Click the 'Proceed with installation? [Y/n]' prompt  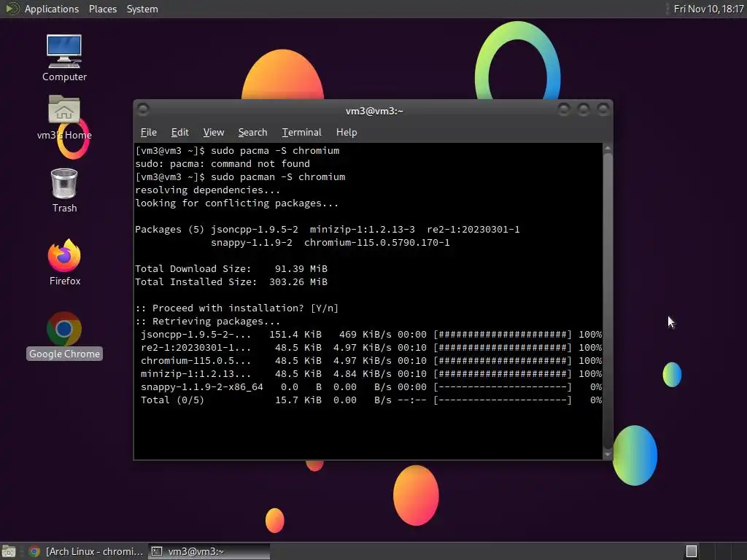(237, 308)
